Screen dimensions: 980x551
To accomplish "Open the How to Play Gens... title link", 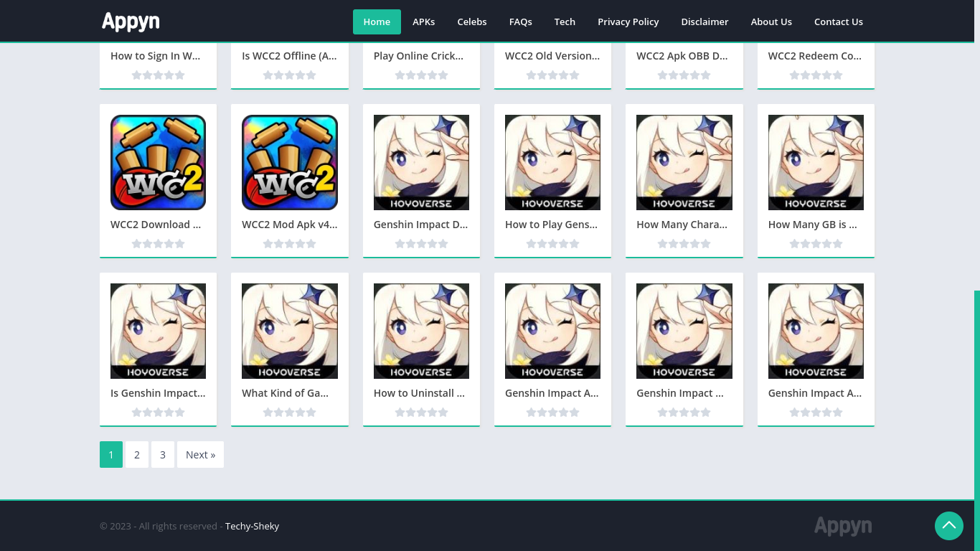I will pos(551,225).
